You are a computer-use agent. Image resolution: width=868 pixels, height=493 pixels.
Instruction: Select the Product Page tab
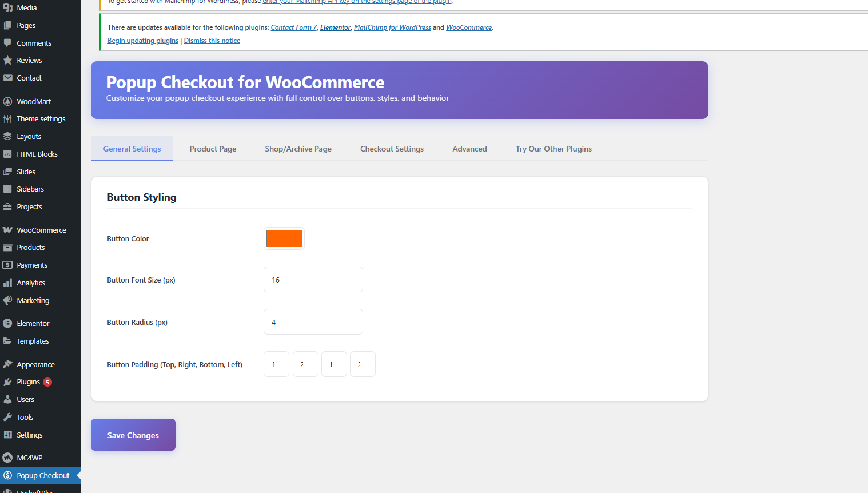click(x=213, y=148)
